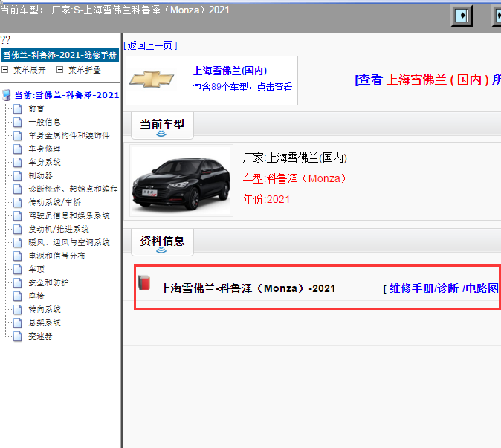Click page icon next to 发动机/推进系统
The width and height of the screenshot is (501, 448).
[18, 230]
